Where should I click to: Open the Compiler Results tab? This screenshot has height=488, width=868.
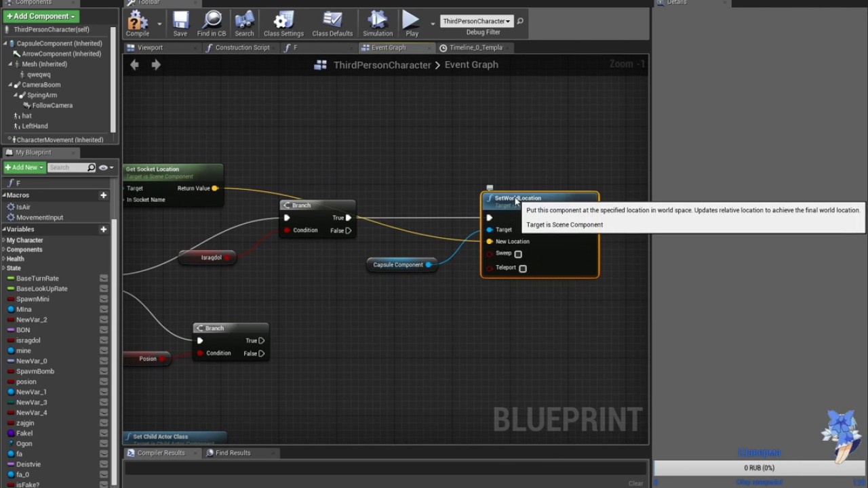click(161, 453)
